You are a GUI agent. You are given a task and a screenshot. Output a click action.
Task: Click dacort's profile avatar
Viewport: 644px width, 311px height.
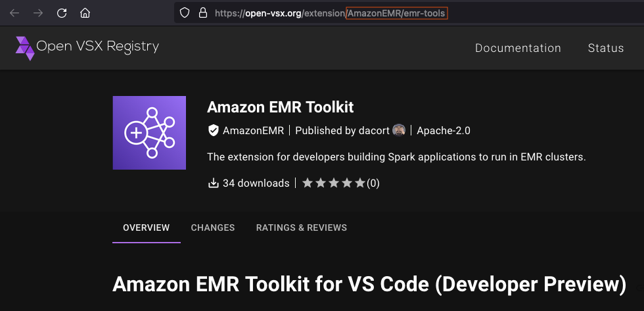tap(399, 130)
